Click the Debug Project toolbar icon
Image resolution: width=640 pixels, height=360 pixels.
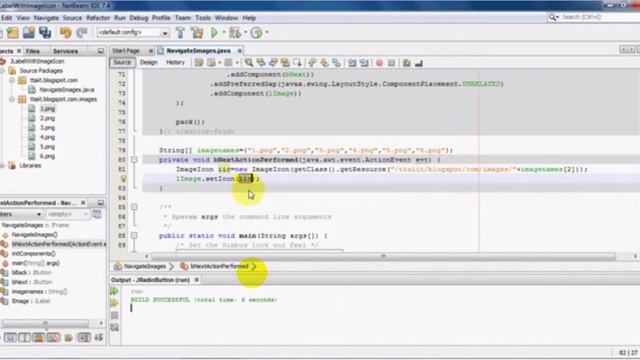point(235,32)
